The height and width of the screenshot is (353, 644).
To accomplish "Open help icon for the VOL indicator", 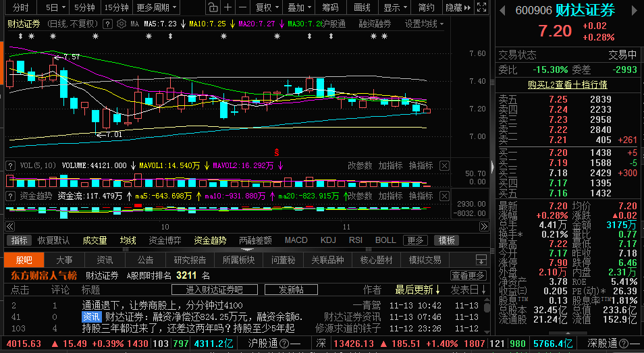I will [x=11, y=166].
